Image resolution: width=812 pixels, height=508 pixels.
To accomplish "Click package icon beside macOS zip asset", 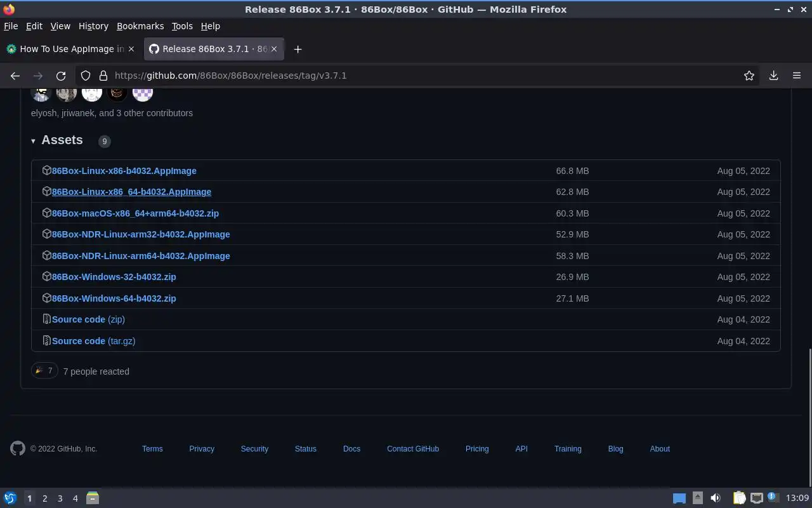I will pyautogui.click(x=46, y=213).
